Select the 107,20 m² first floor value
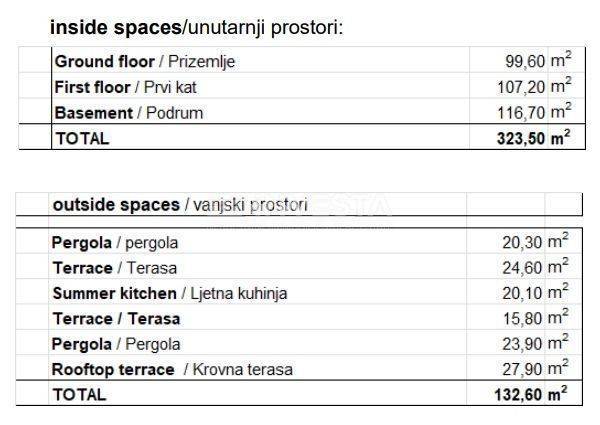This screenshot has width=600, height=425. pos(534,86)
